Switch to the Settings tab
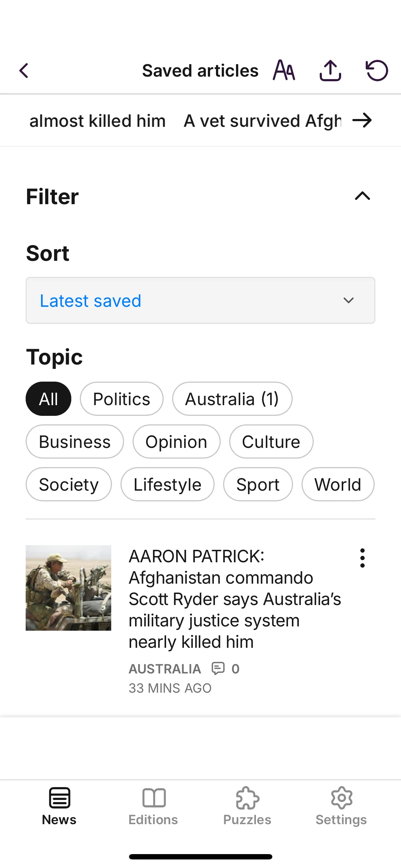The image size is (401, 868). tap(341, 807)
